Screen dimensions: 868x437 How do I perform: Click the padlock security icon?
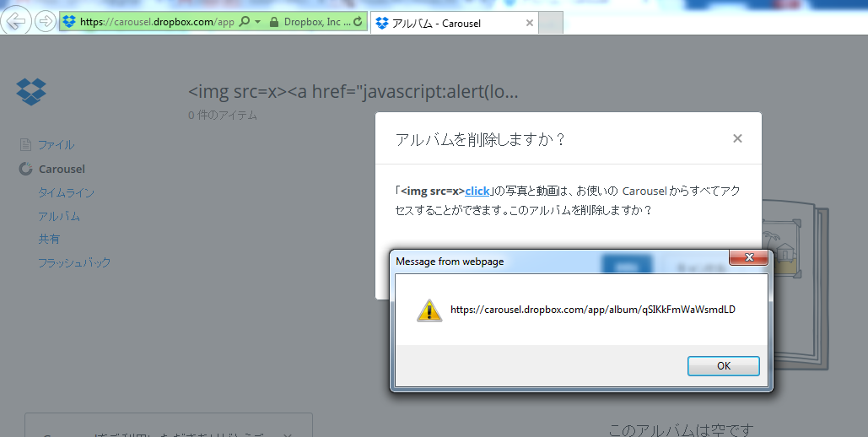coord(273,22)
